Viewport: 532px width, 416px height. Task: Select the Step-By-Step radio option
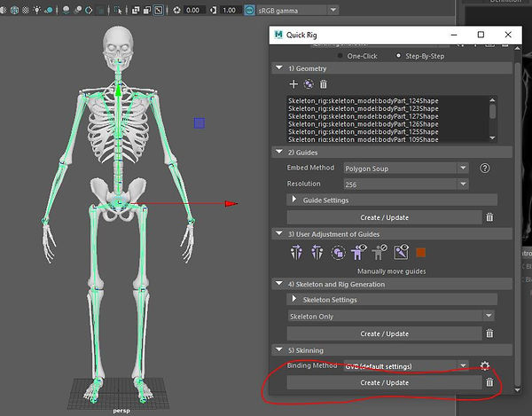pyautogui.click(x=398, y=56)
